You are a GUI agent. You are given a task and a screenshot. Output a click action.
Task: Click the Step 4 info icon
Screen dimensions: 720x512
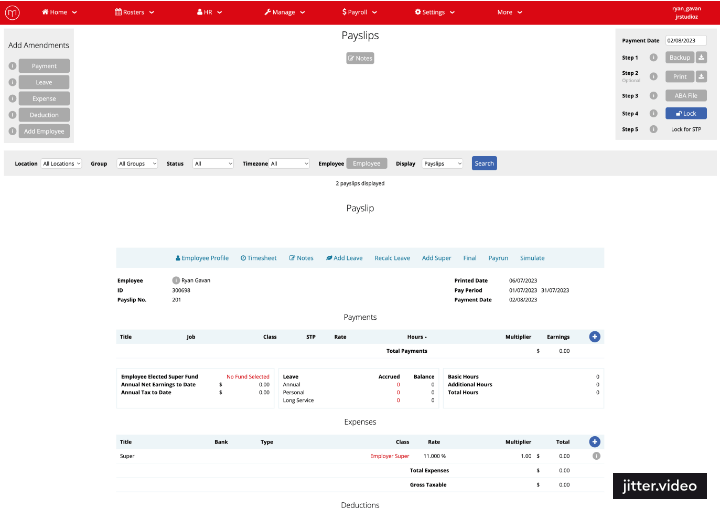653,113
